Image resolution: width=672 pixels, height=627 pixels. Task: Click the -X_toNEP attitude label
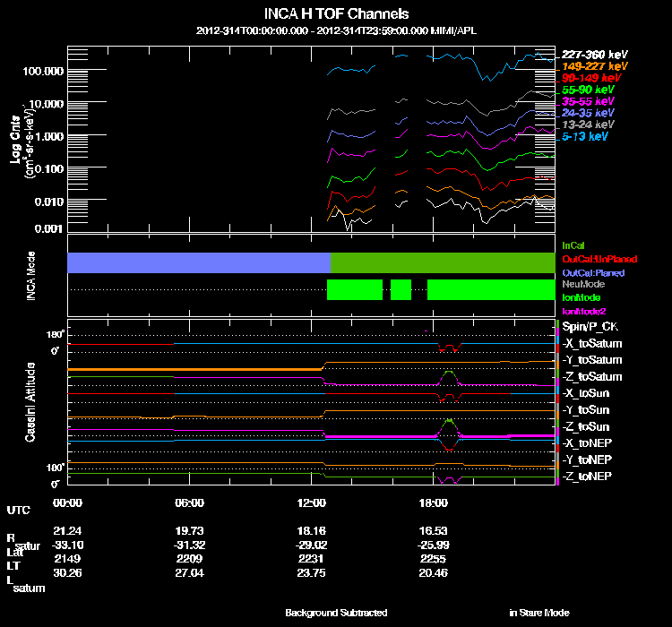(587, 443)
